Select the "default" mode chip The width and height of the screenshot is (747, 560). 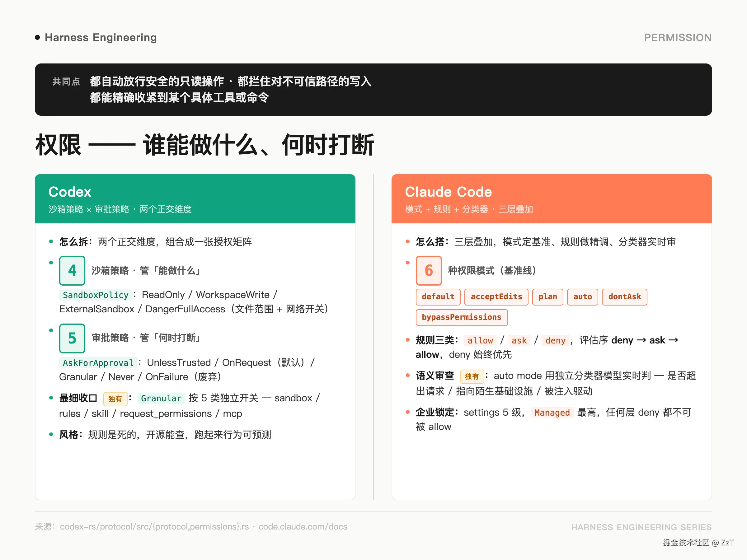pos(438,297)
